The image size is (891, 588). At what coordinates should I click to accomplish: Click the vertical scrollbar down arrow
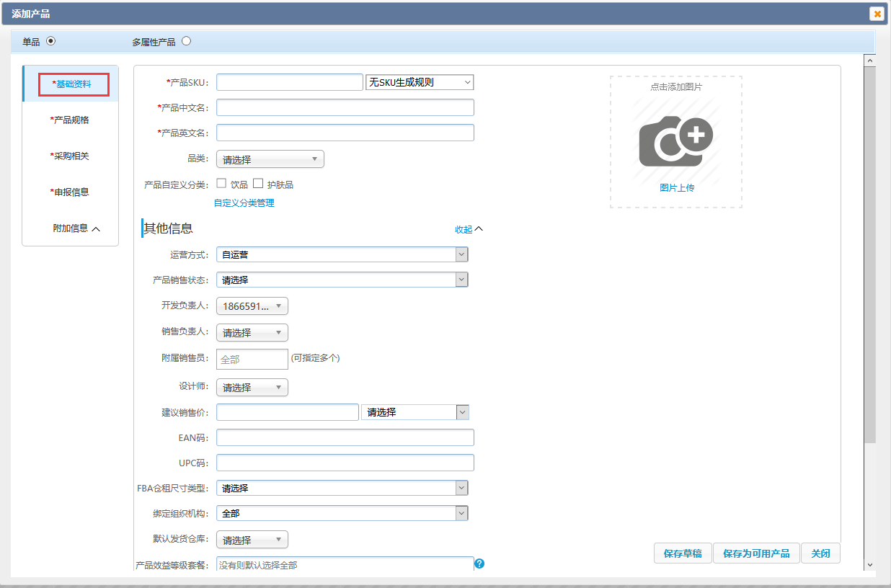[x=870, y=565]
